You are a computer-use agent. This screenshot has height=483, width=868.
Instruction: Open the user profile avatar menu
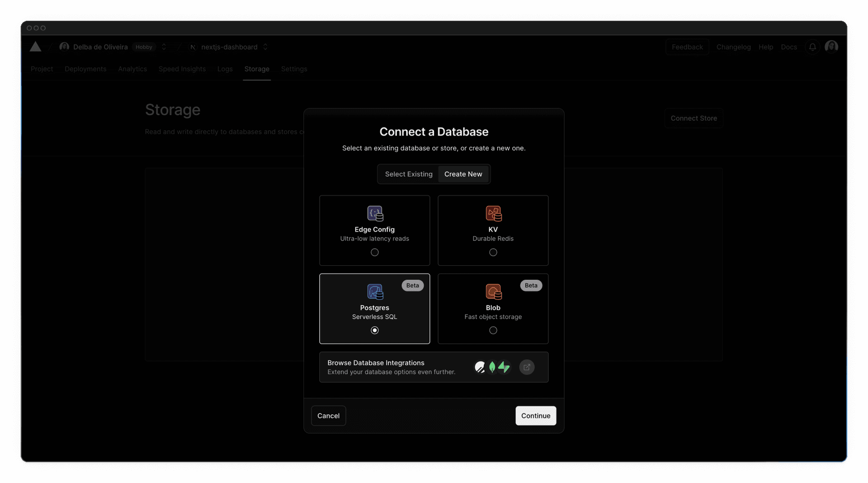[x=831, y=47]
